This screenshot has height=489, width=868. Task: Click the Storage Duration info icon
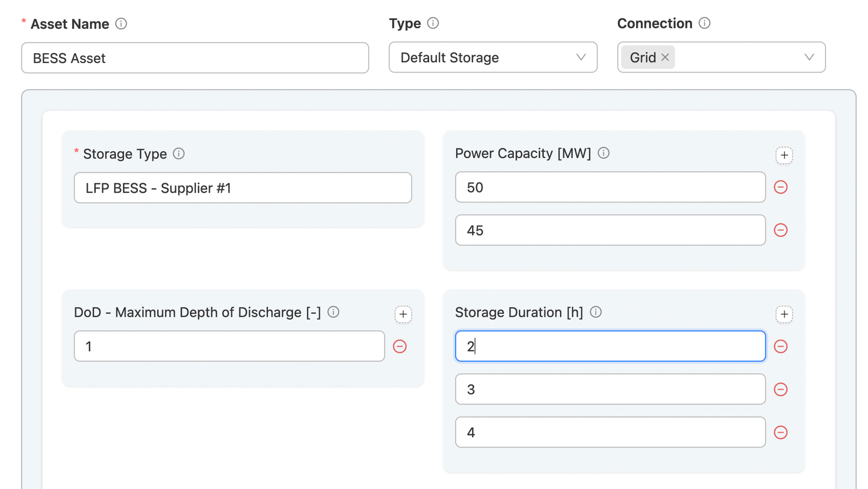[595, 312]
